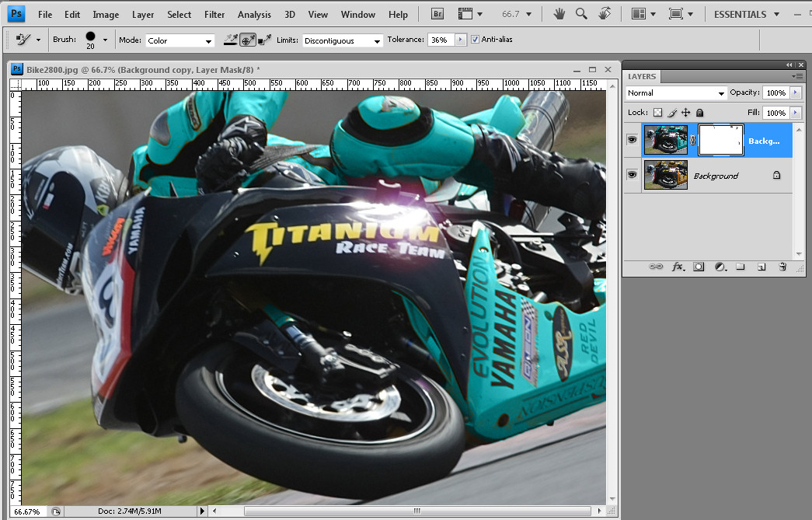Click link icon between layer and mask

[x=693, y=140]
